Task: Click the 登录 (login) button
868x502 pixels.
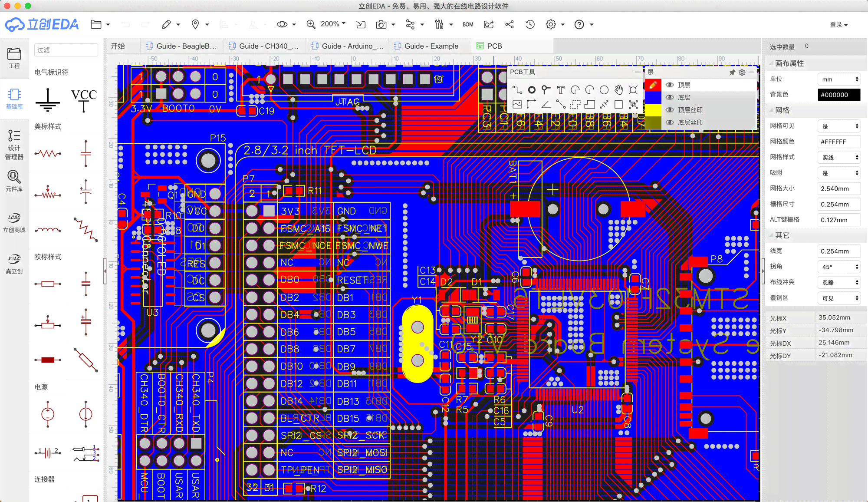Action: pyautogui.click(x=839, y=24)
